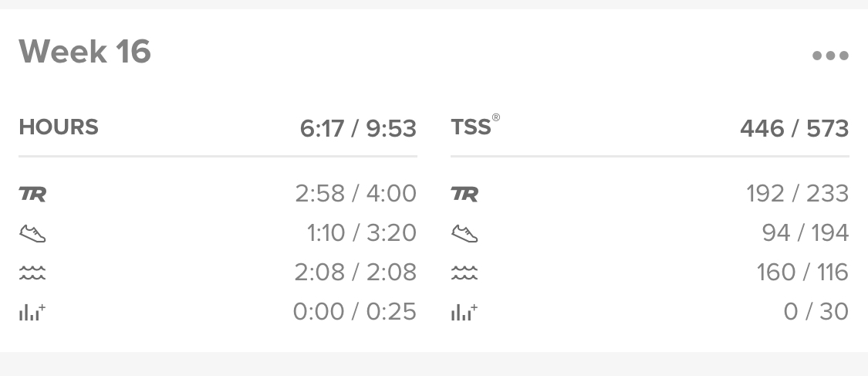Click the TrainerRoad icon in Hours column
The width and height of the screenshot is (868, 376).
point(32,194)
